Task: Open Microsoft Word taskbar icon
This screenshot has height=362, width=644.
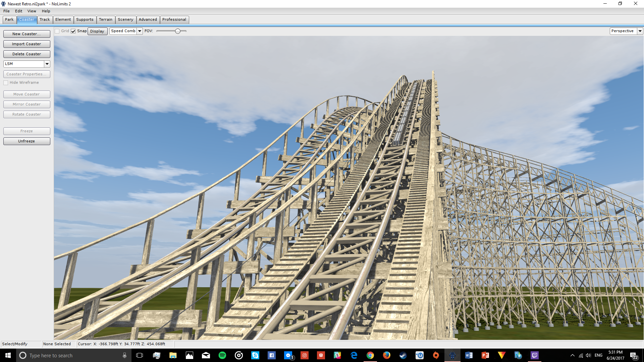Action: [469, 355]
